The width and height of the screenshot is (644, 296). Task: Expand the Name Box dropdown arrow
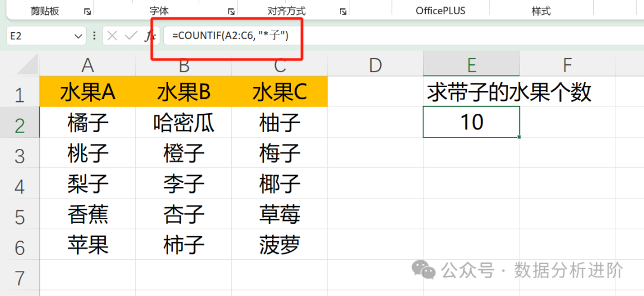[79, 36]
